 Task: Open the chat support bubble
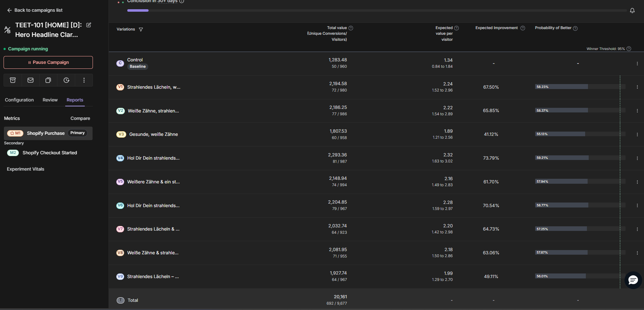(633, 280)
